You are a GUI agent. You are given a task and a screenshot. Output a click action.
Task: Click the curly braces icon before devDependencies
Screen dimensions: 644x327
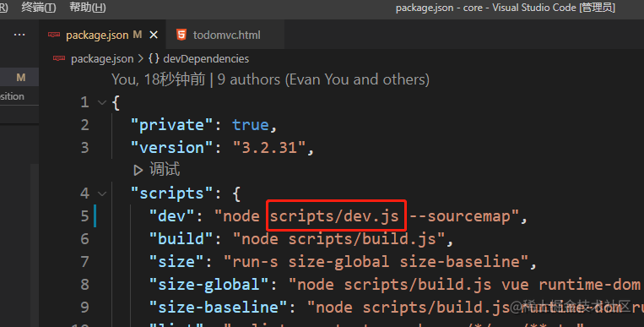point(154,58)
